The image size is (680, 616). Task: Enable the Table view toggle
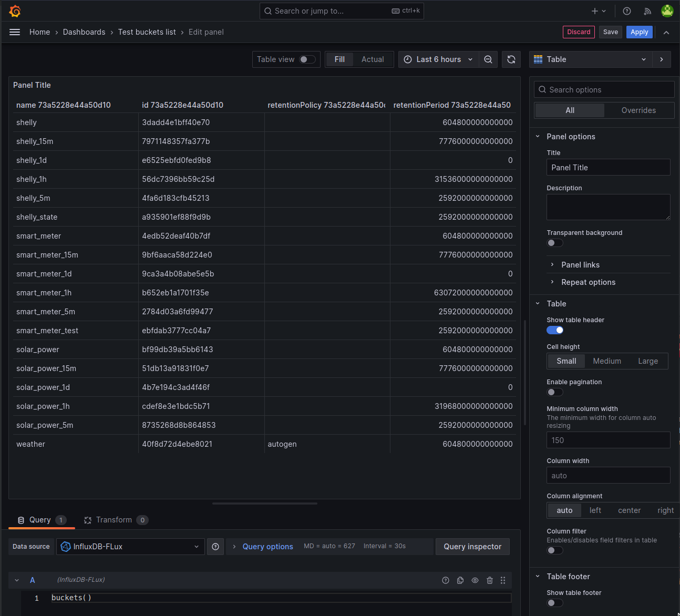[307, 59]
